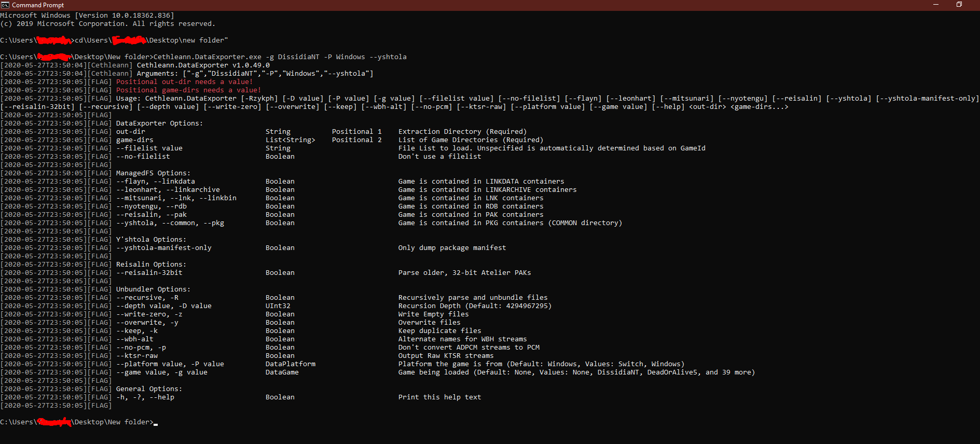Click the '--write-zero, -z' option text
The image size is (980, 444).
tap(149, 314)
